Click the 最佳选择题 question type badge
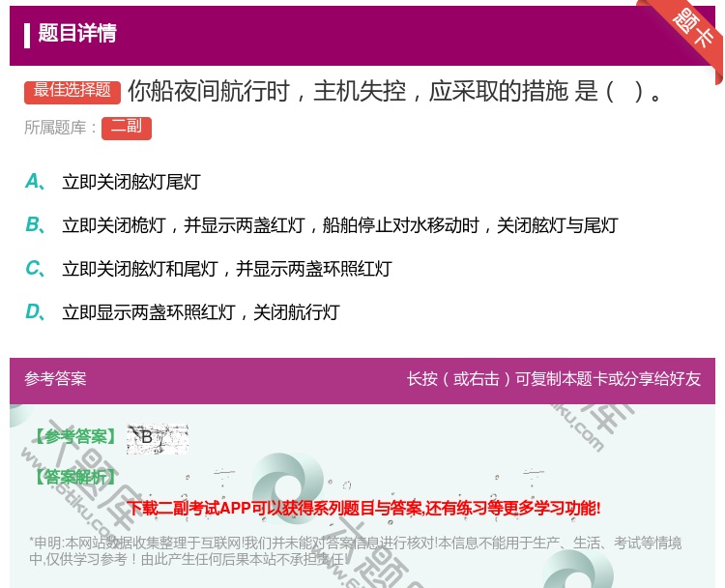The width and height of the screenshot is (725, 588). point(72,92)
